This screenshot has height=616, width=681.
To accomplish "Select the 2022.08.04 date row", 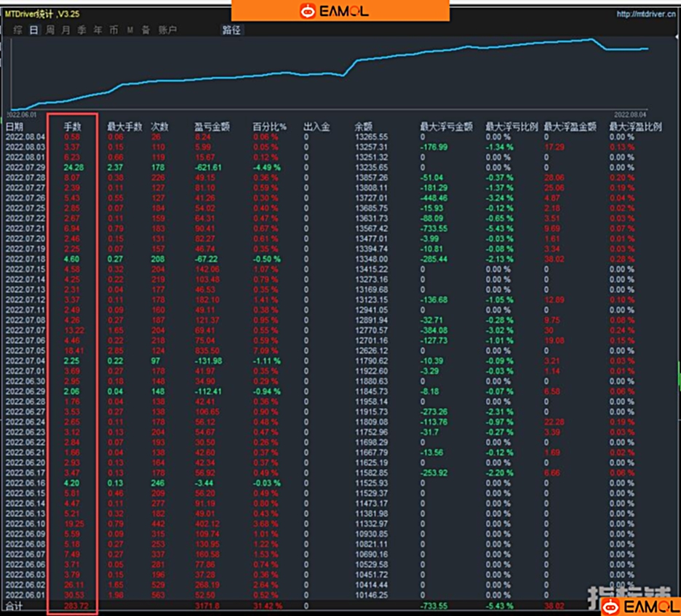I will [x=25, y=137].
